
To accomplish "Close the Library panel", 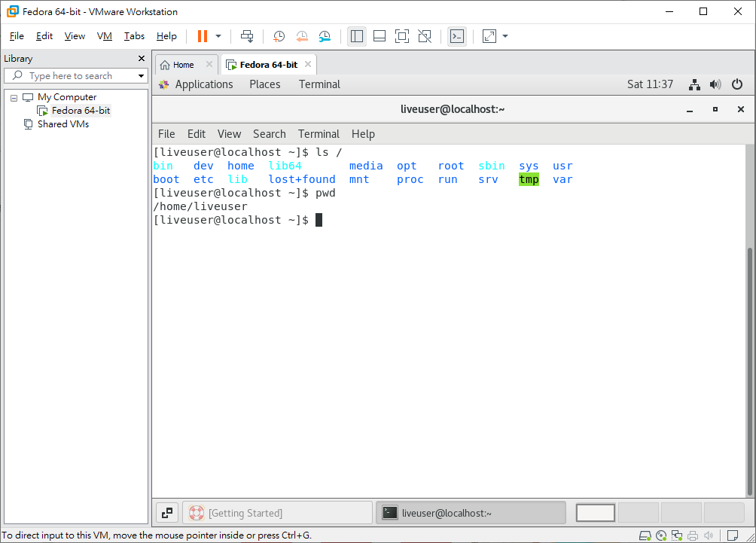I will [x=142, y=58].
